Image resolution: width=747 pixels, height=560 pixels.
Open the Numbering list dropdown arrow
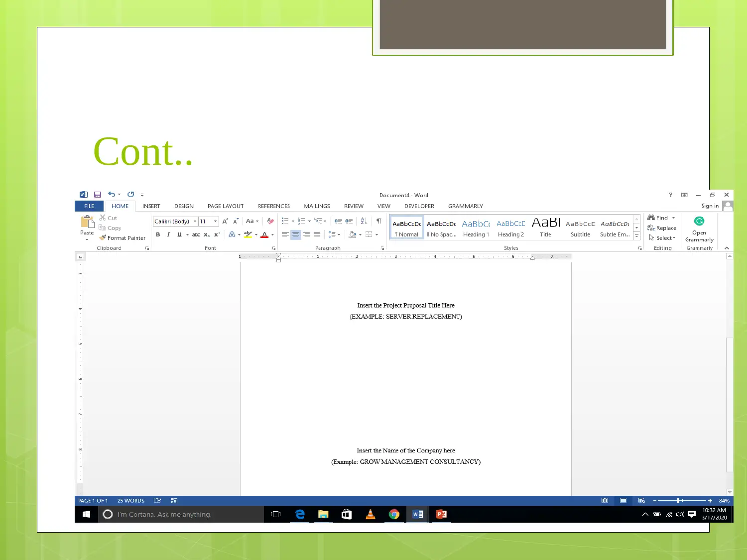click(x=309, y=222)
